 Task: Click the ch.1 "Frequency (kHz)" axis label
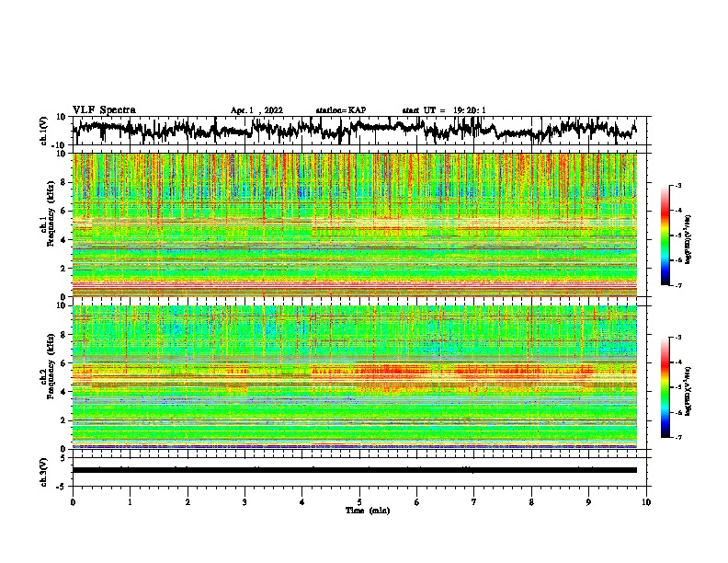click(51, 215)
